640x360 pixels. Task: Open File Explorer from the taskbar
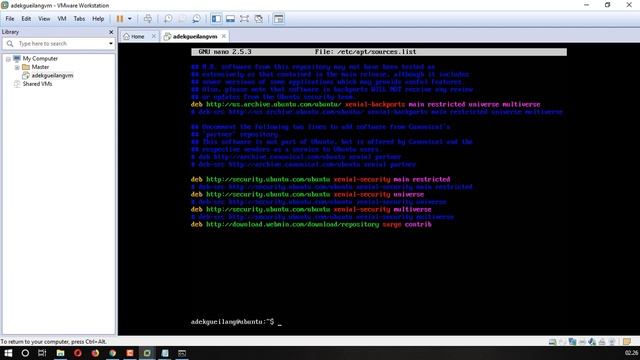60,353
